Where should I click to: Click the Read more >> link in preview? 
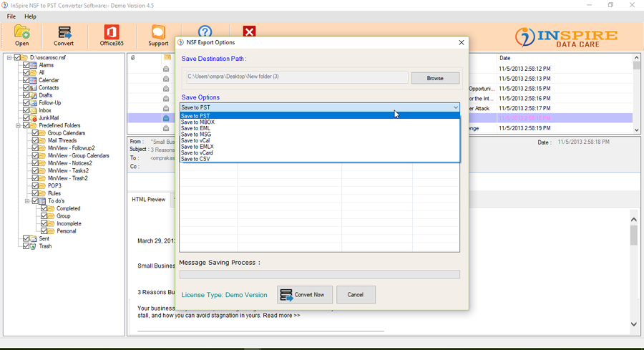tap(281, 316)
